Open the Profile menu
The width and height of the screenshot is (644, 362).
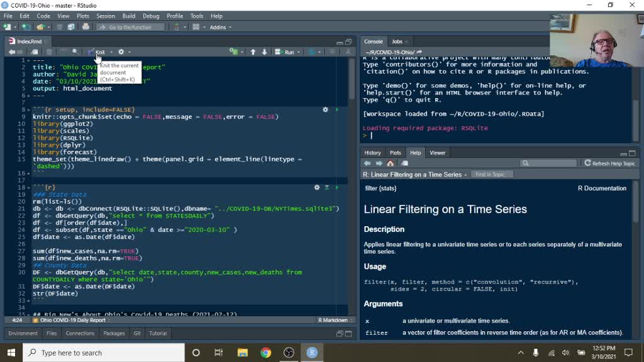coord(175,16)
